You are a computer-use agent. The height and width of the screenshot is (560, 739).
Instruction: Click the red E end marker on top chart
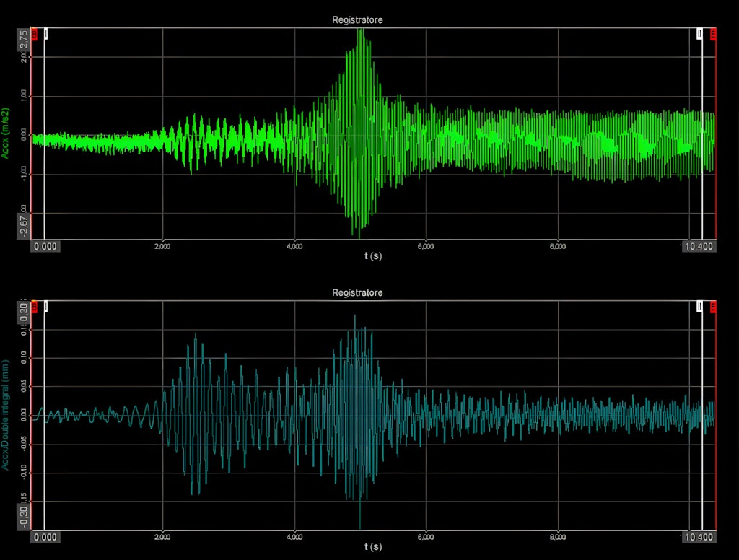(713, 35)
